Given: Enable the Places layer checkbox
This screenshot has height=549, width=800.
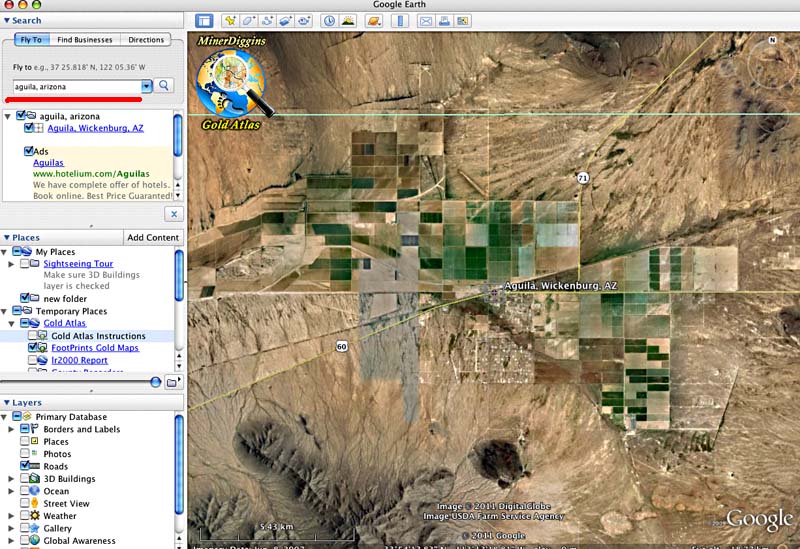Looking at the screenshot, I should [x=24, y=441].
